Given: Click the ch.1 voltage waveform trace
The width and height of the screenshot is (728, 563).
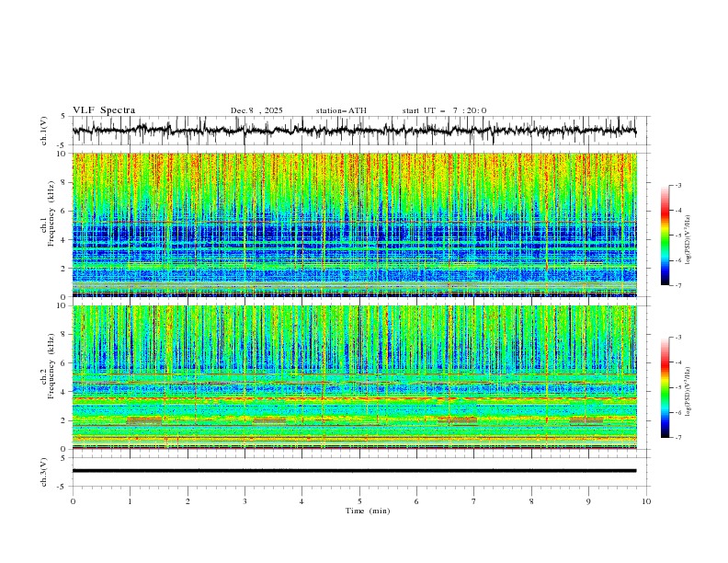Looking at the screenshot, I should click(354, 131).
